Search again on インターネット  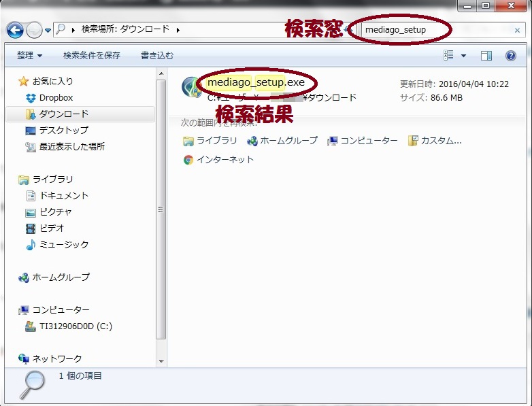point(218,160)
